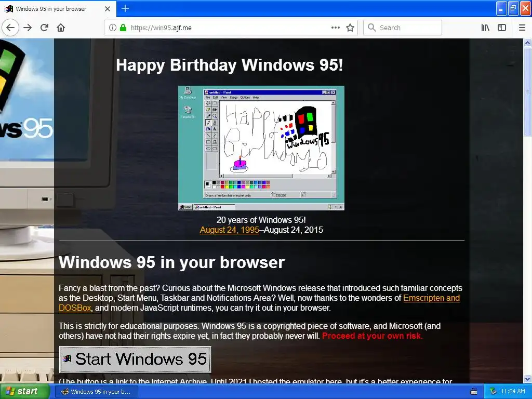Click the 20 years of Windows 95! caption
The image size is (532, 399).
(x=261, y=220)
